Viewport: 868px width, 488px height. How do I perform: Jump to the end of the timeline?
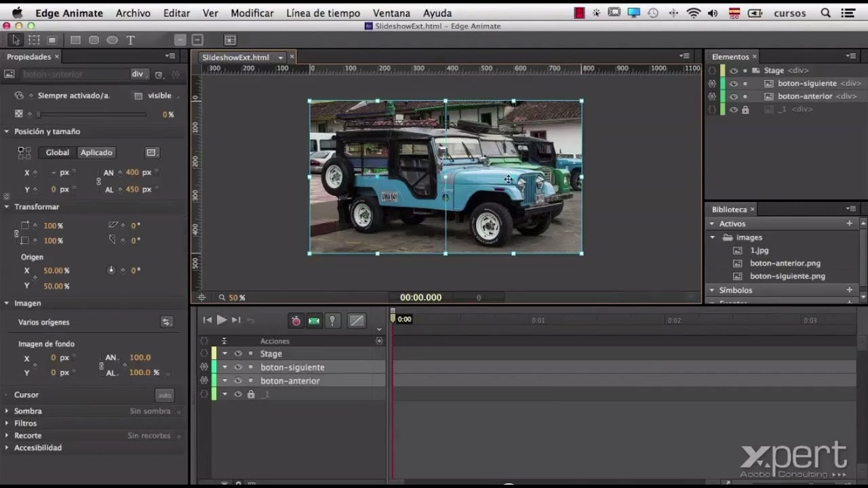(236, 320)
